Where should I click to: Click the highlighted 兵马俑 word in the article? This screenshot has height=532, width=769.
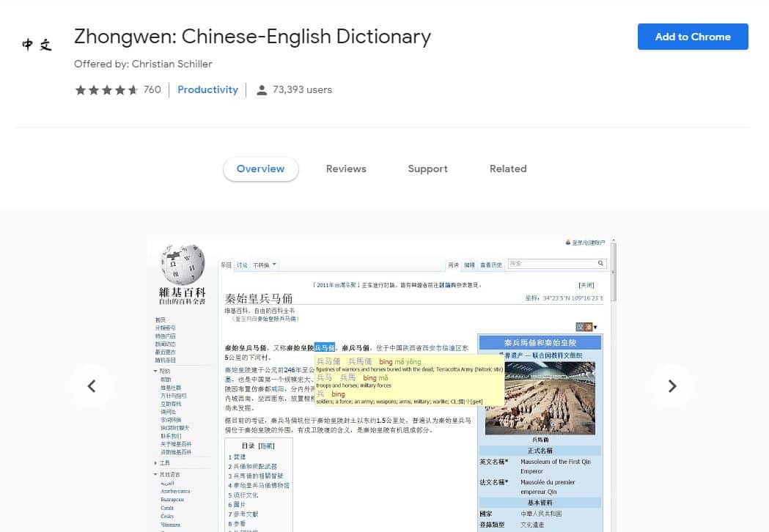325,347
